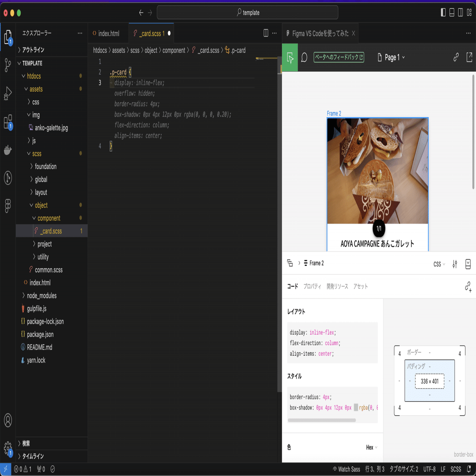The height and width of the screenshot is (476, 476).
Task: Open the Manage gear icon
Action: (x=8, y=448)
